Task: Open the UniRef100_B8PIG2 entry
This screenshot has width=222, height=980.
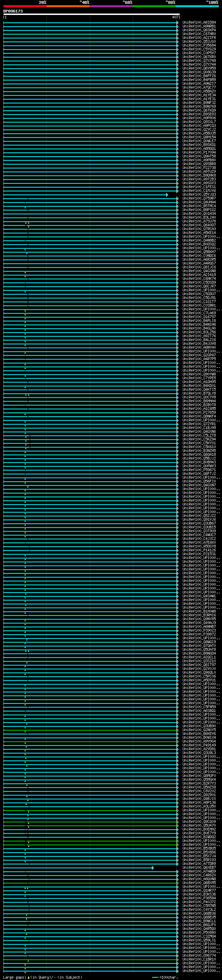Action: point(199,210)
